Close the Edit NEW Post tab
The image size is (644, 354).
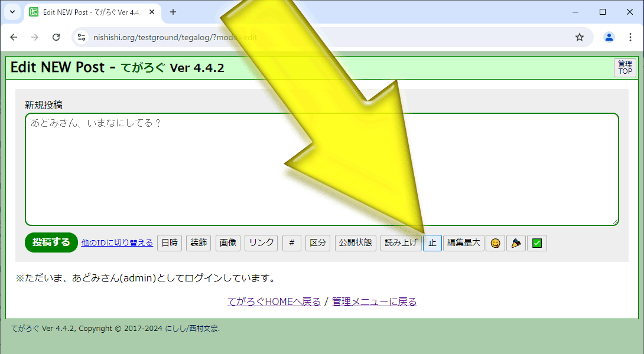tap(152, 12)
